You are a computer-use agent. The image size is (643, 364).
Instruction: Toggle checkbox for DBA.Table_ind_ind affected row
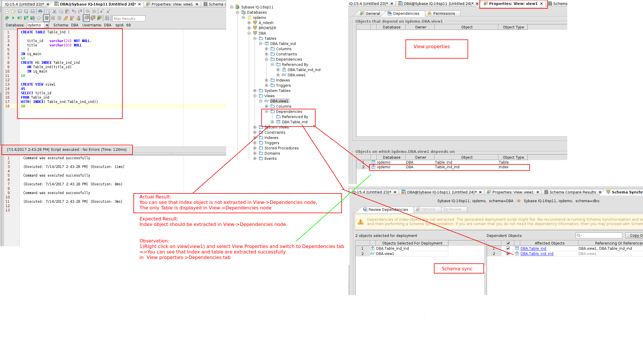click(x=508, y=253)
